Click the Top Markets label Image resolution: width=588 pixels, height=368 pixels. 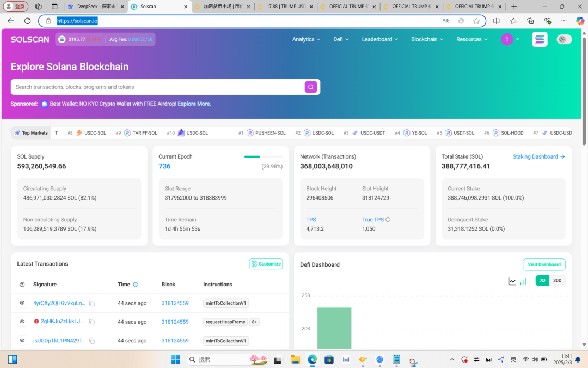31,133
